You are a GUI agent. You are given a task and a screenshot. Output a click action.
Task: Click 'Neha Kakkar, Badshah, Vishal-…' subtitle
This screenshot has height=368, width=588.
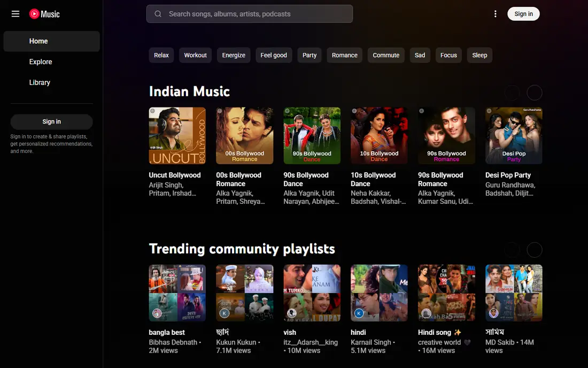coord(378,197)
